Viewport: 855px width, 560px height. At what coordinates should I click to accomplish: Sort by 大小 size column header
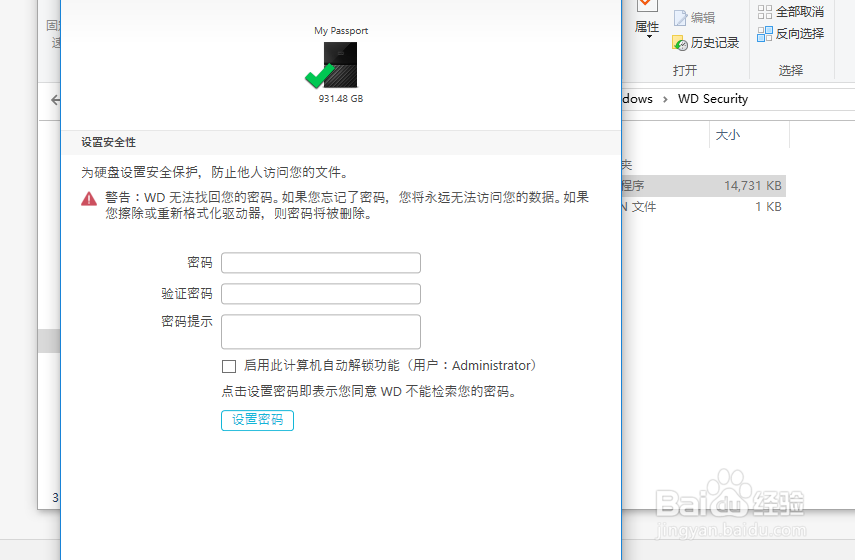click(x=749, y=135)
